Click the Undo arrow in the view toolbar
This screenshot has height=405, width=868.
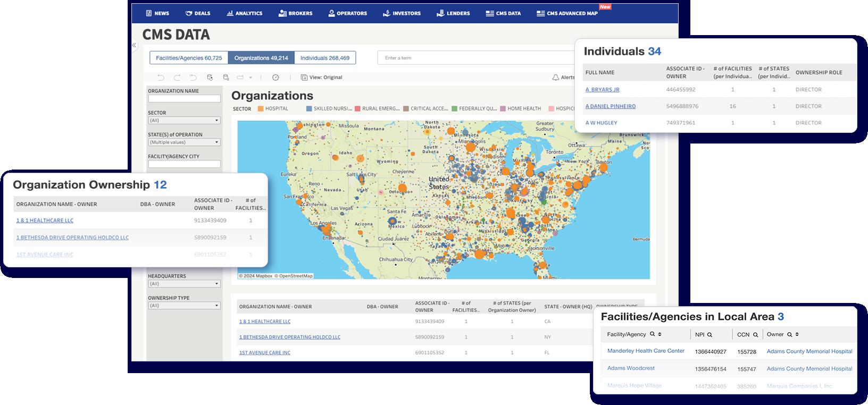pyautogui.click(x=161, y=78)
